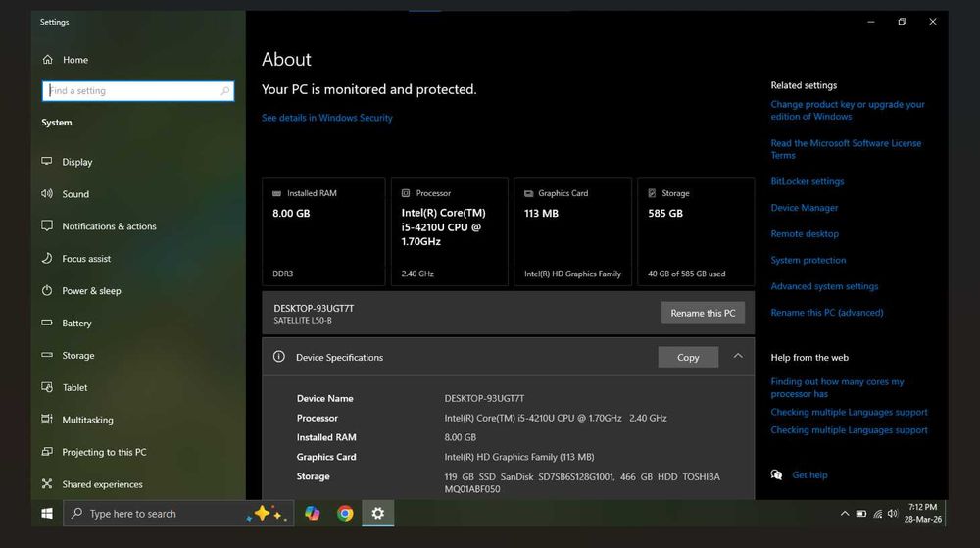Focus the Find a setting search box
The height and width of the screenshot is (548, 980).
(x=138, y=91)
